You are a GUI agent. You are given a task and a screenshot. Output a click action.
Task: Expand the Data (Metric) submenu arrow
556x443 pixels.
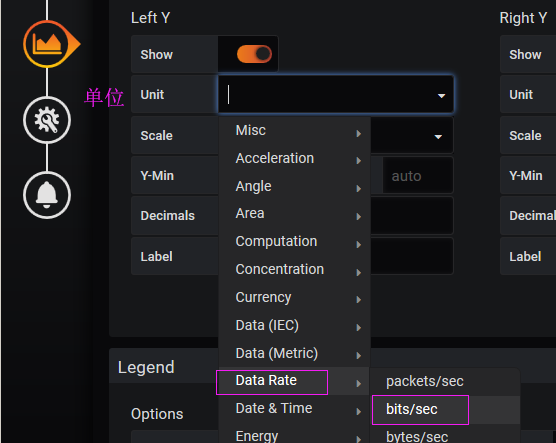tap(358, 355)
